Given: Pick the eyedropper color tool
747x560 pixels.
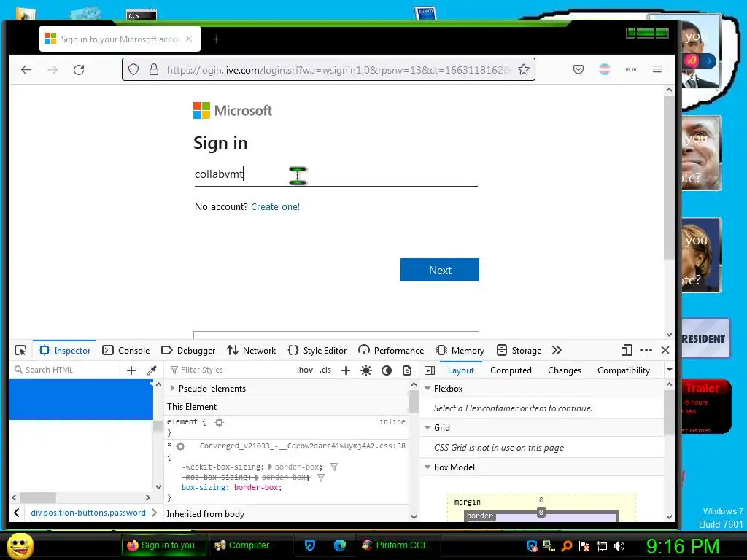Looking at the screenshot, I should (152, 370).
